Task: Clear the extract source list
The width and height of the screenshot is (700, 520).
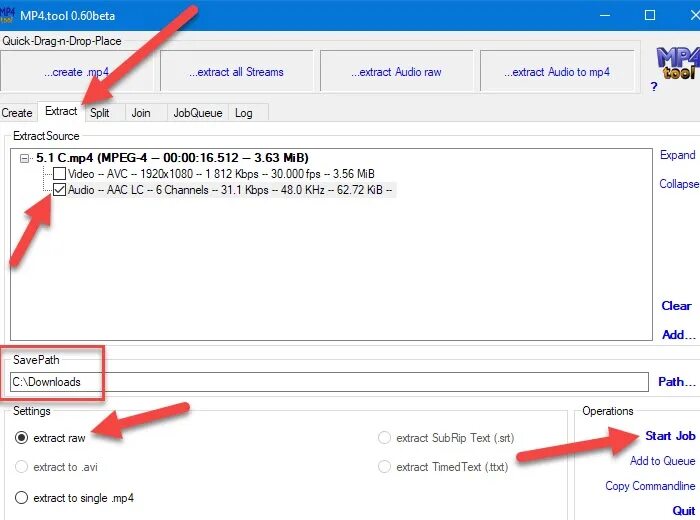Action: 676,306
